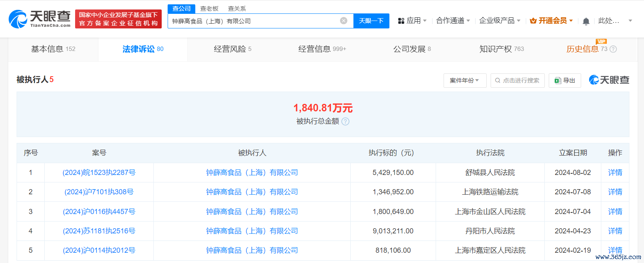Clear the search box with the X icon
644x263 pixels.
[x=344, y=21]
